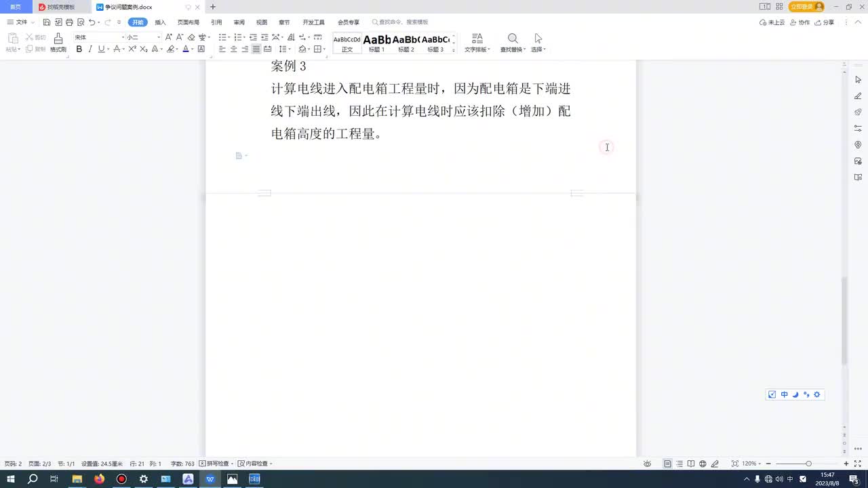Click the vertical scrollbar thumb
This screenshot has width=868, height=488.
click(x=844, y=321)
